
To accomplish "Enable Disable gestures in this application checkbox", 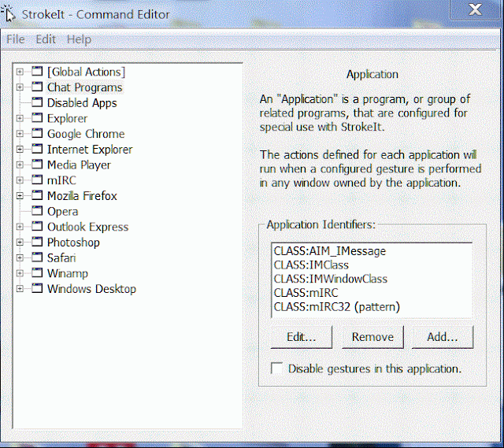I will tap(276, 368).
